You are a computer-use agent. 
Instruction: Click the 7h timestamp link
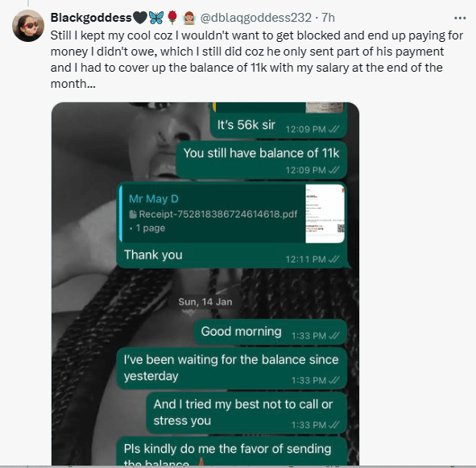328,18
